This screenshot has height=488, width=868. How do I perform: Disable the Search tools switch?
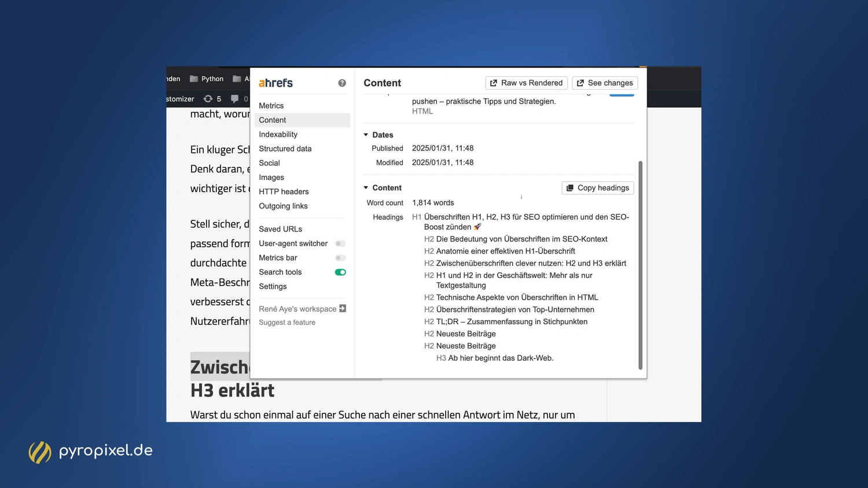pos(340,272)
